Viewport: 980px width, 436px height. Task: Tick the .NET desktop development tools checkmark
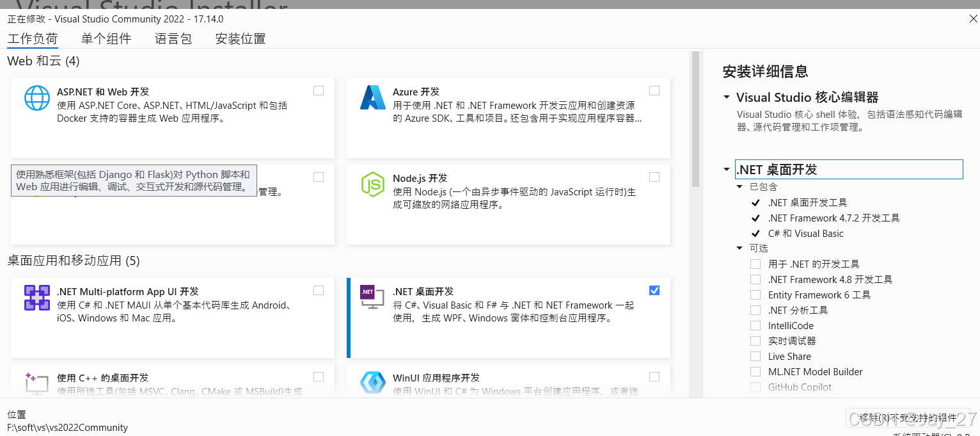[756, 202]
